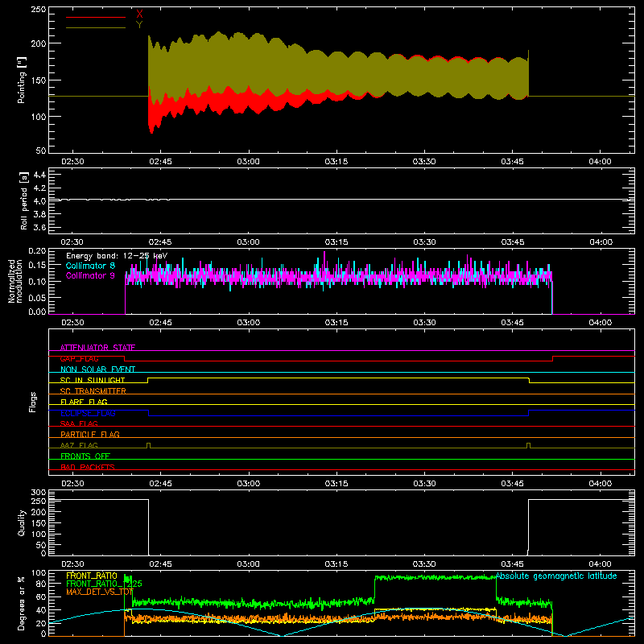Screen dimensions: 644x644
Task: Click the '4.4' Roll period axis tick label
Action: (x=39, y=175)
